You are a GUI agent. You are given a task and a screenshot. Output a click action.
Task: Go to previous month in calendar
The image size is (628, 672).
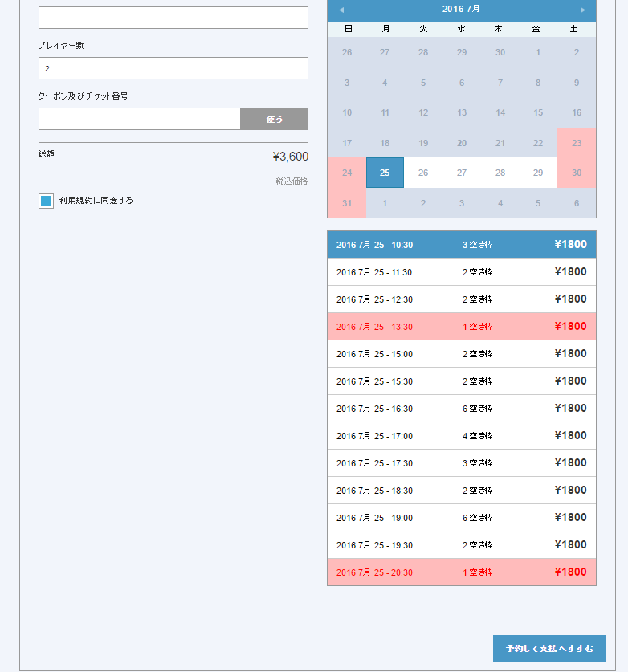coord(341,10)
